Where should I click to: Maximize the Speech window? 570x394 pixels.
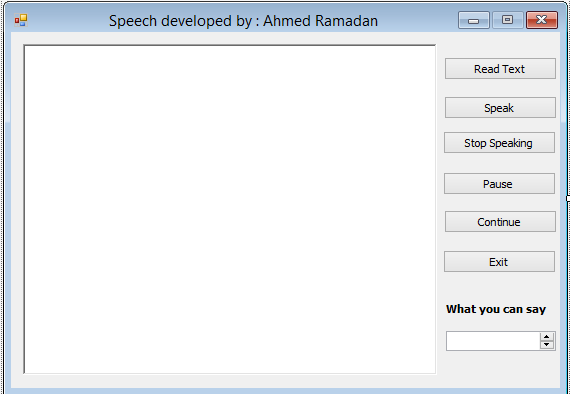[507, 20]
